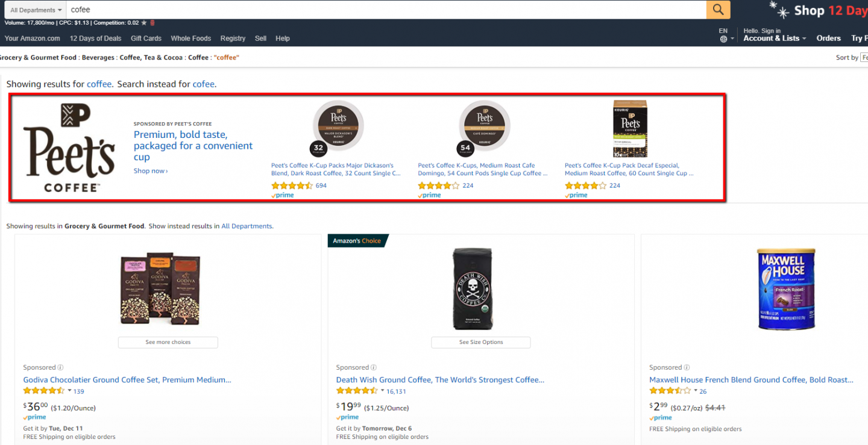Open the All Departments dropdown
The width and height of the screenshot is (868, 445).
coord(34,10)
